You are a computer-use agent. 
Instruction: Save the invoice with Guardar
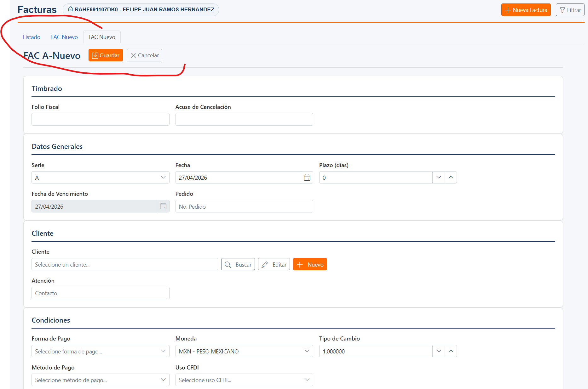click(106, 55)
